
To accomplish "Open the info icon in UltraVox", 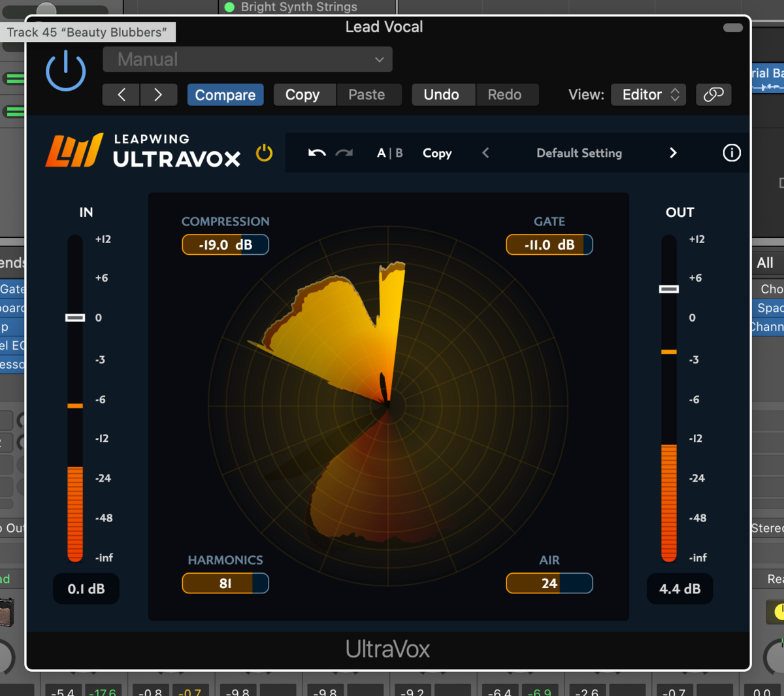I will 732,153.
